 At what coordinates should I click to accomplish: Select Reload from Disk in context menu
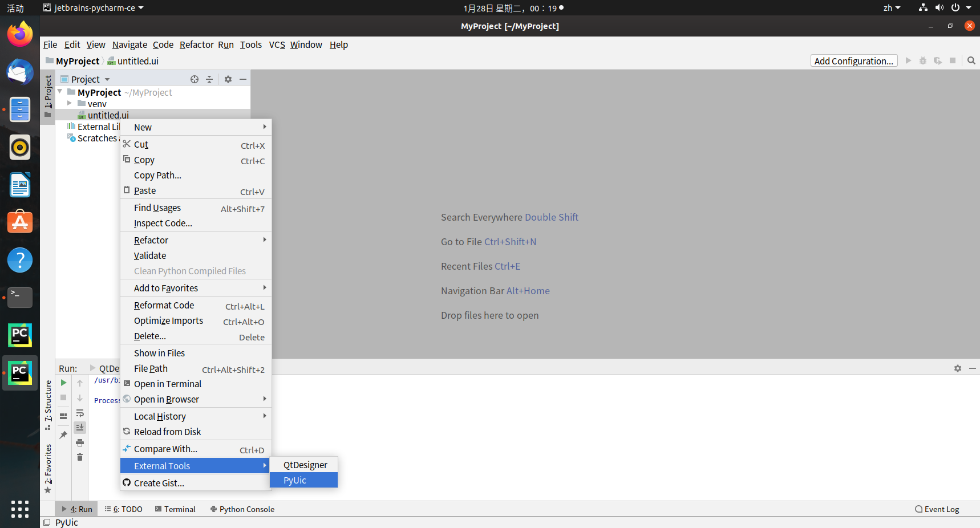coord(196,432)
